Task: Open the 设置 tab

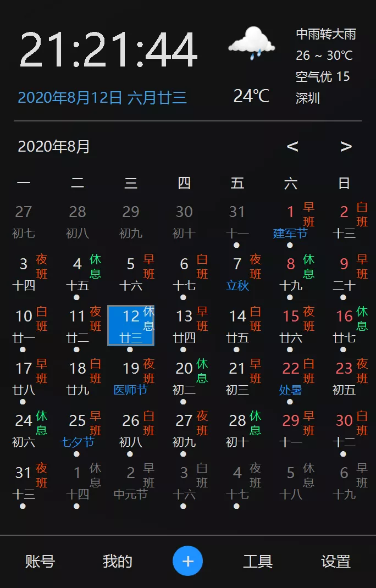Action: (x=336, y=561)
